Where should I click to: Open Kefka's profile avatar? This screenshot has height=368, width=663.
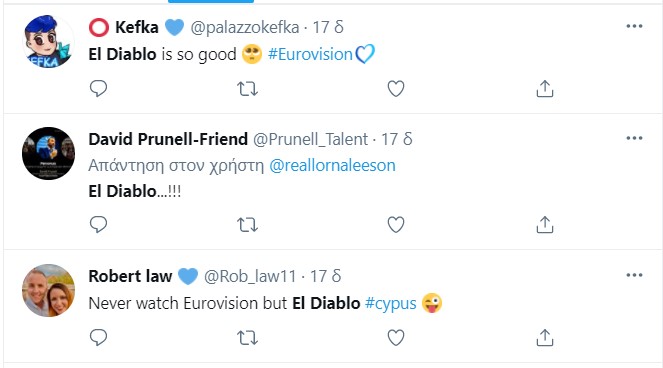tap(48, 41)
